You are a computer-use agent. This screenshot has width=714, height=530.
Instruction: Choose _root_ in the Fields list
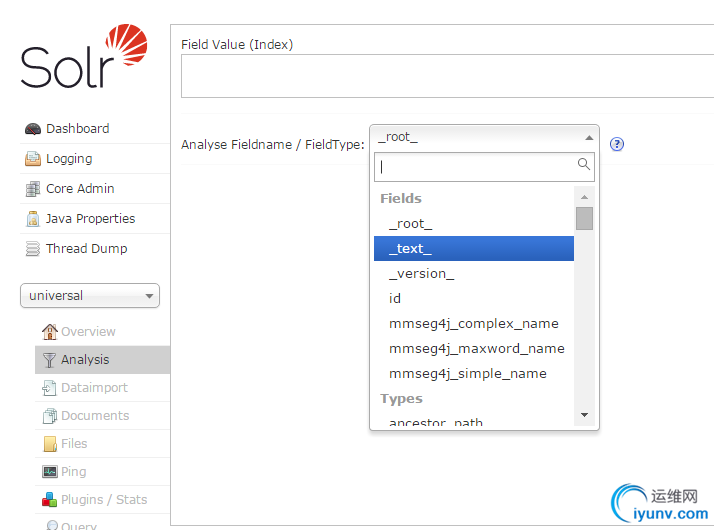coord(474,224)
